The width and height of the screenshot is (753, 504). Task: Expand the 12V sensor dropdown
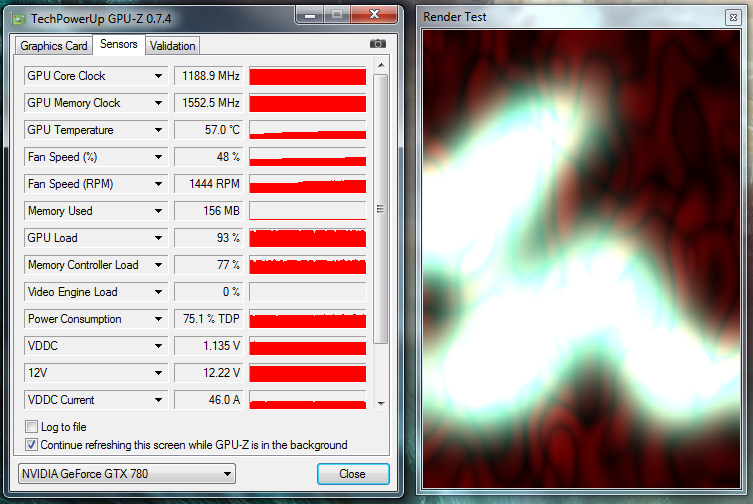158,372
